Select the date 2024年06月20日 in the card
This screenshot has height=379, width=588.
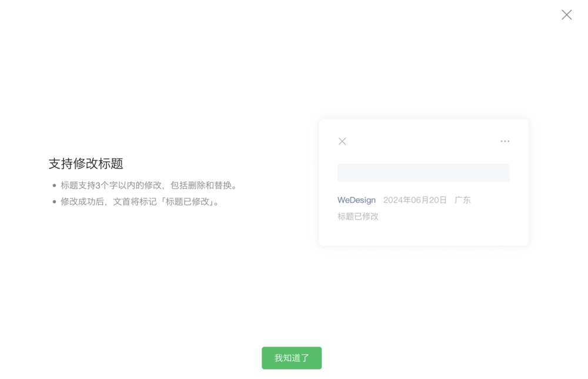point(415,200)
